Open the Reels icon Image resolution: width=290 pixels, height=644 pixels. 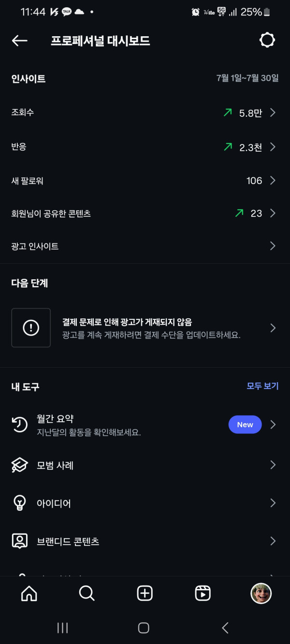click(x=203, y=593)
